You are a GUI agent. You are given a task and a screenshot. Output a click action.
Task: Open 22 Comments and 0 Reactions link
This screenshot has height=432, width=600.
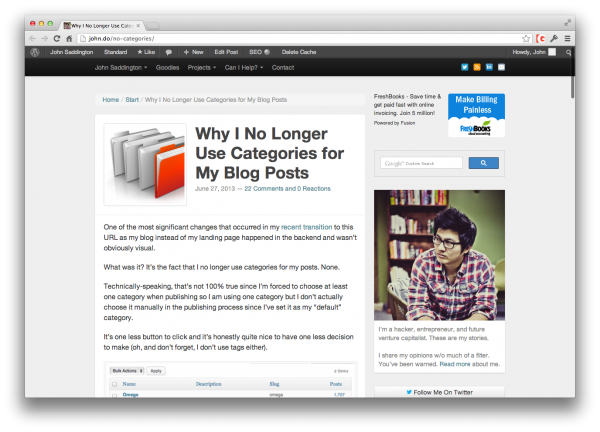coord(287,189)
